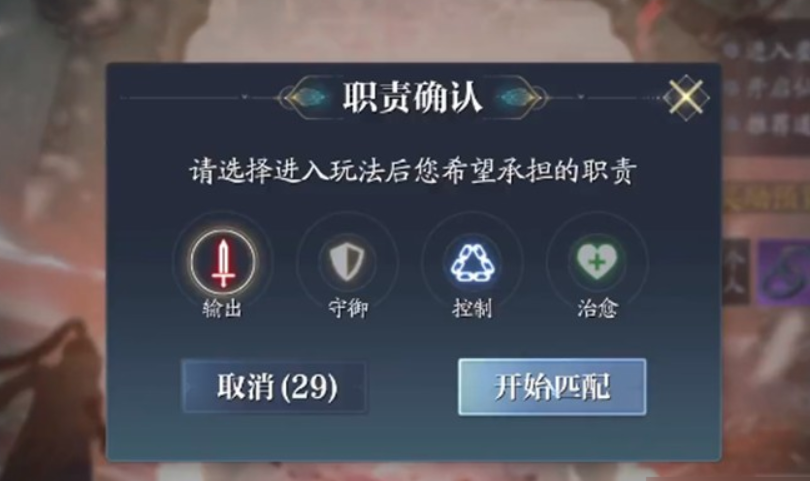This screenshot has height=481, width=810.
Task: Start matchmaking with the 开始匹配 button
Action: coord(552,387)
